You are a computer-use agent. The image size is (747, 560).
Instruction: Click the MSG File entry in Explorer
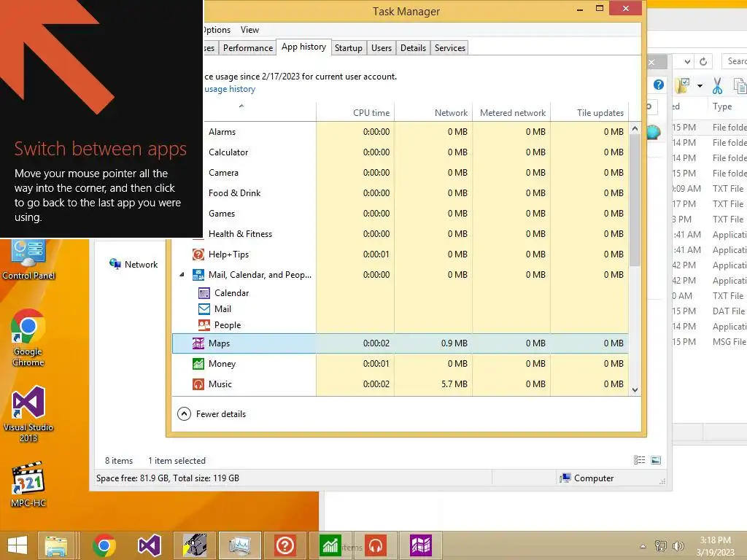[729, 342]
